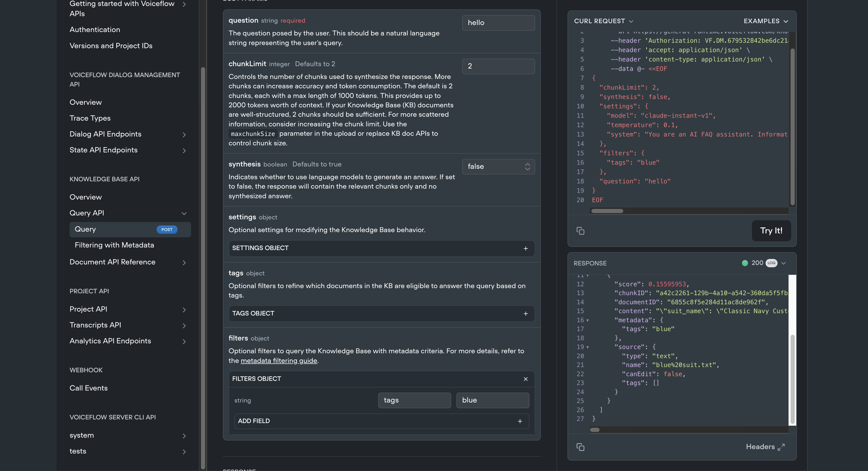Click the POST badge on Query

pos(167,230)
